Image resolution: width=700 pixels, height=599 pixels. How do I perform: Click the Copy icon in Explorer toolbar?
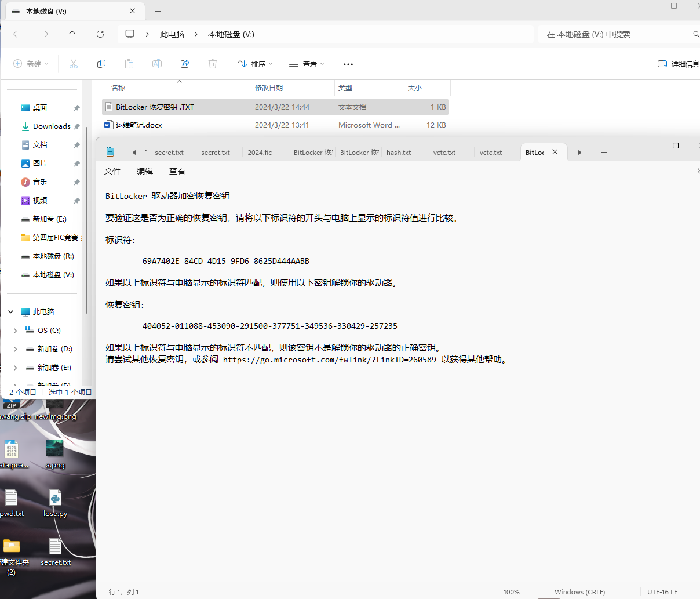click(101, 64)
